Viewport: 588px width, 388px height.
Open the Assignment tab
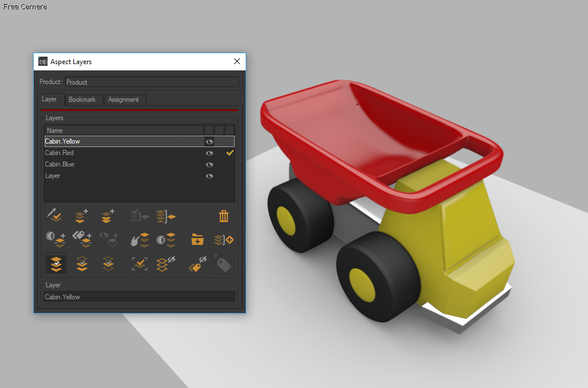[124, 100]
